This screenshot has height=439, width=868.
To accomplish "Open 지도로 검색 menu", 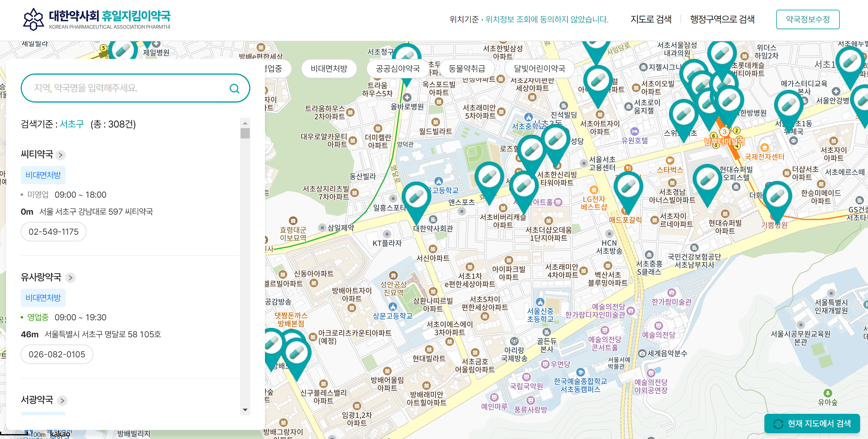I will tap(651, 19).
